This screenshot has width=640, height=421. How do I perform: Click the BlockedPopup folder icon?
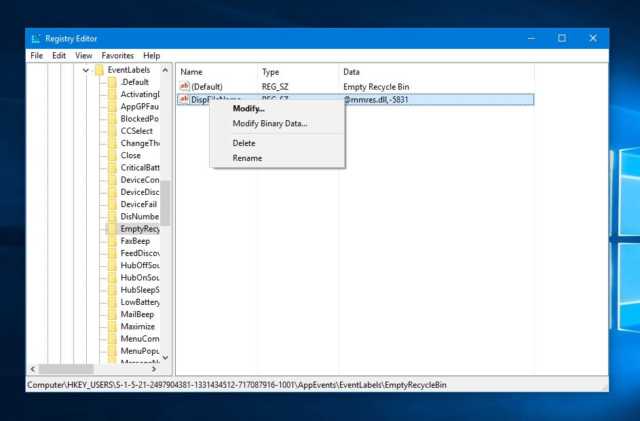coord(113,119)
